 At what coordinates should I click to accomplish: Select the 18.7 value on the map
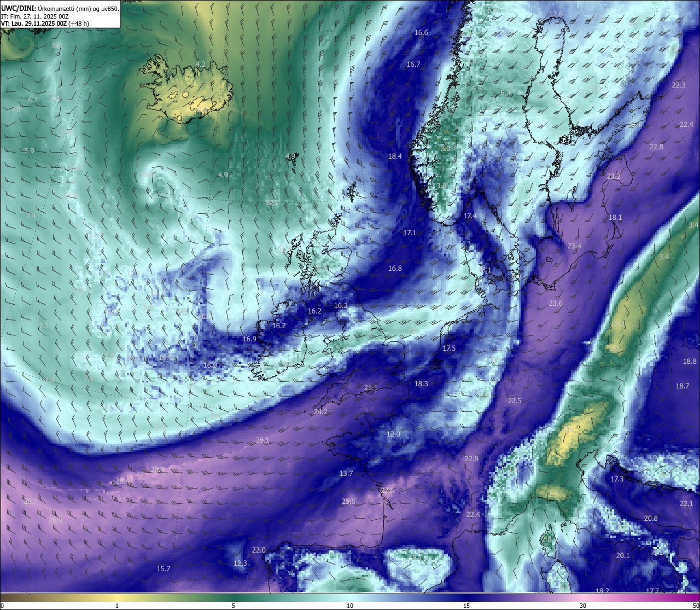(x=682, y=386)
